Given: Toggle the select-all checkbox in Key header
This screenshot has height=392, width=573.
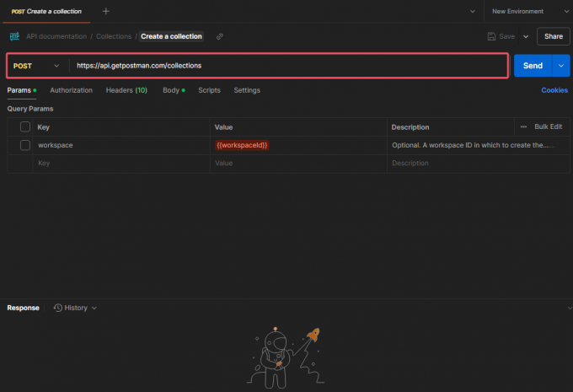Looking at the screenshot, I should (25, 127).
